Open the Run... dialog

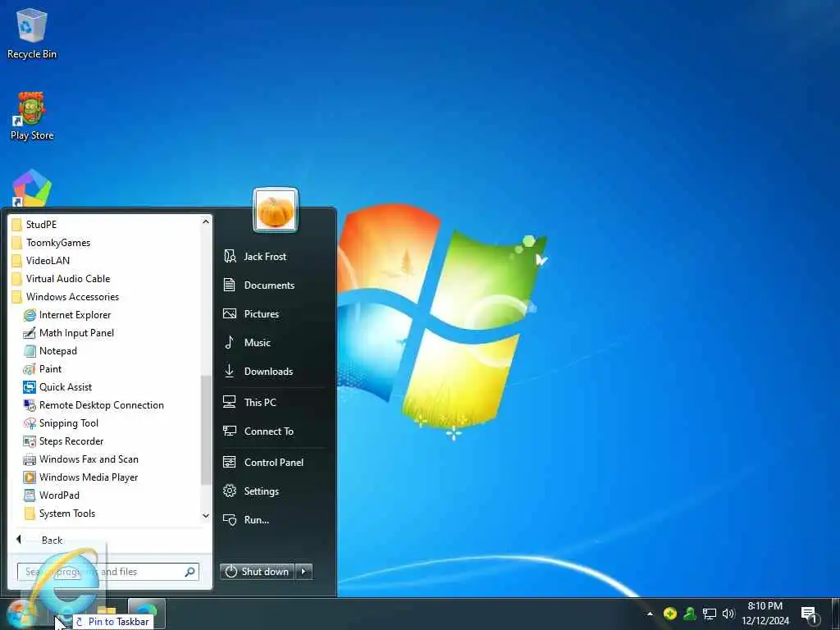(x=246, y=519)
